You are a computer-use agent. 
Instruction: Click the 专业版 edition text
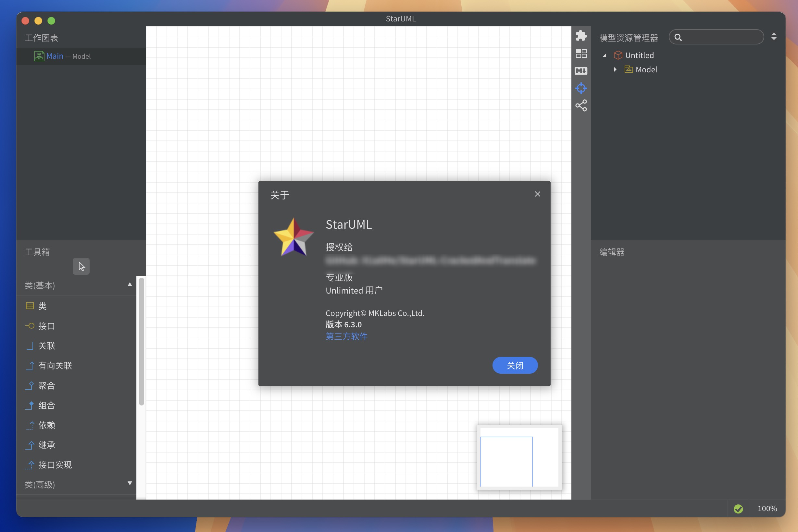point(339,278)
